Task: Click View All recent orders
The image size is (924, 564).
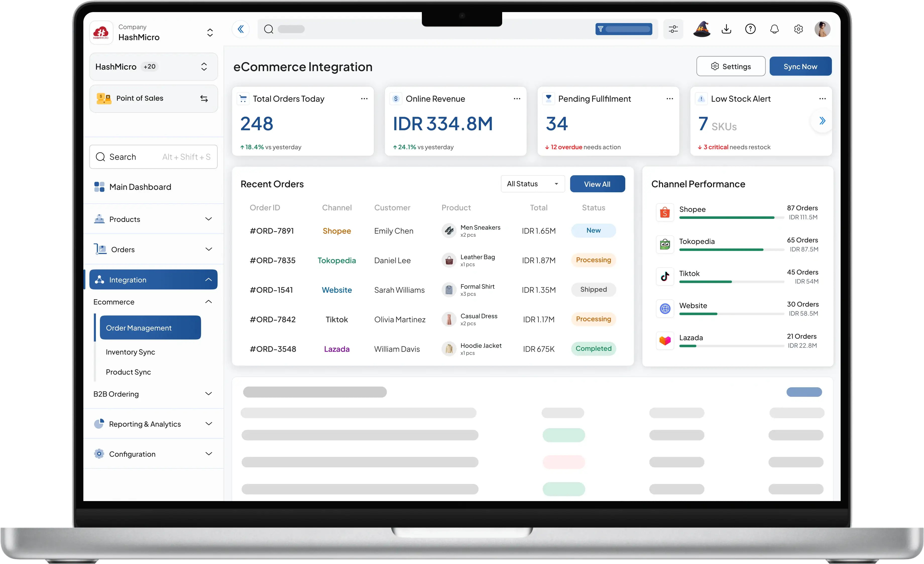Action: tap(597, 184)
